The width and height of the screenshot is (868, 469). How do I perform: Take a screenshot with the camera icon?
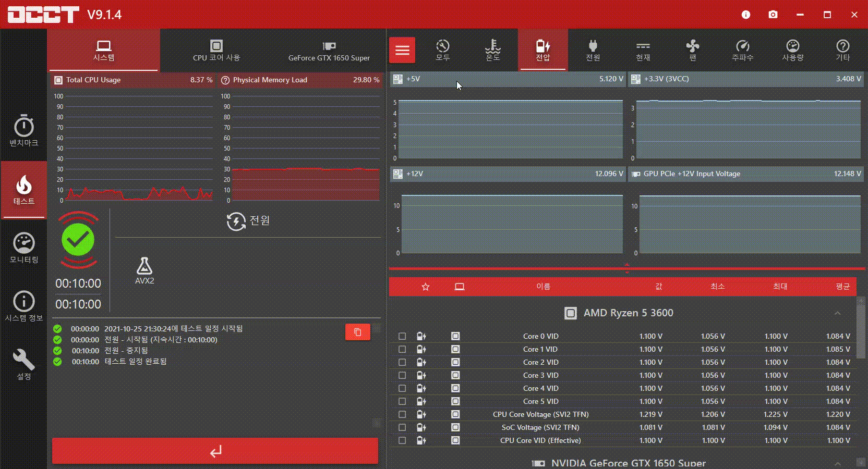click(x=773, y=15)
